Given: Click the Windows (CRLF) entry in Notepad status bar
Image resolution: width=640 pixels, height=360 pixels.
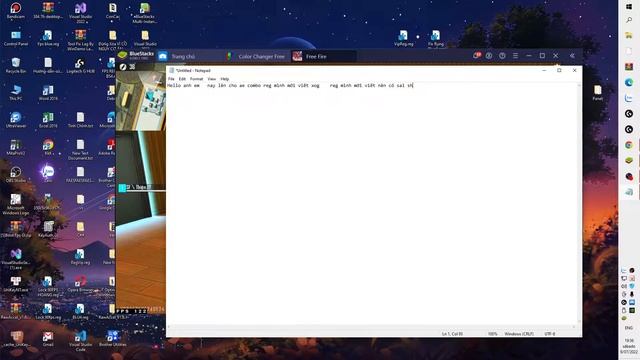Looking at the screenshot, I should [x=518, y=333].
